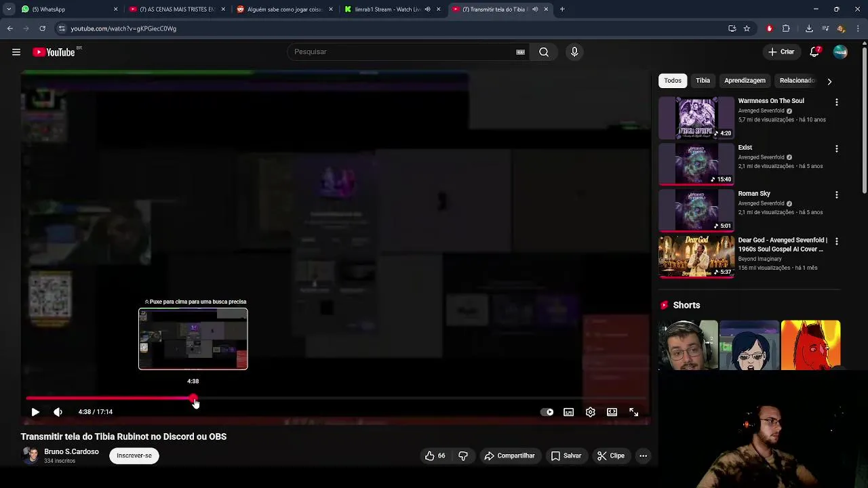This screenshot has width=868, height=488.
Task: Focus the Pesquisar search field
Action: (403, 52)
